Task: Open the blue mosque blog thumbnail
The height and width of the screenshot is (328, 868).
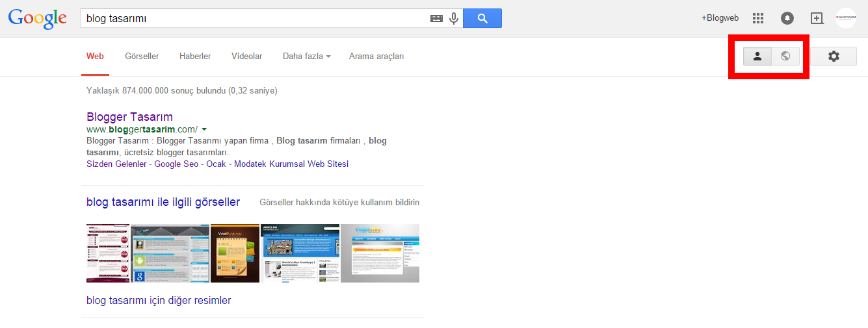Action: coord(300,253)
